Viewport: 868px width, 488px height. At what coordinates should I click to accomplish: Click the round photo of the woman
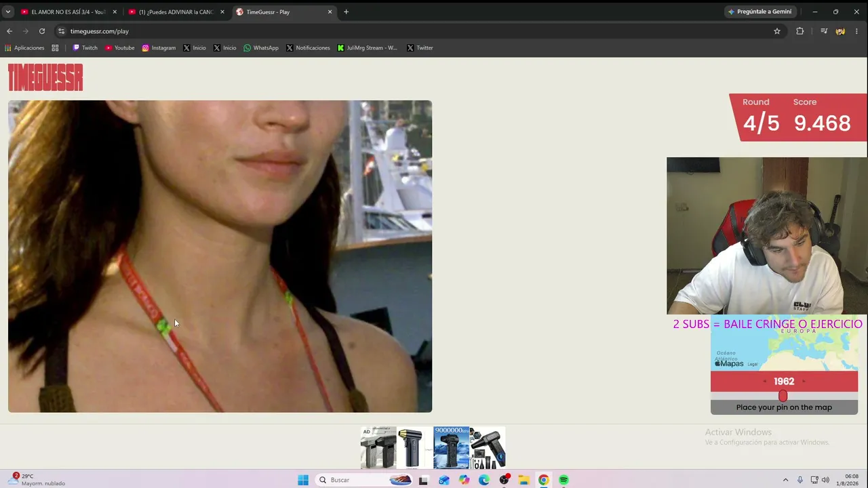pos(220,256)
